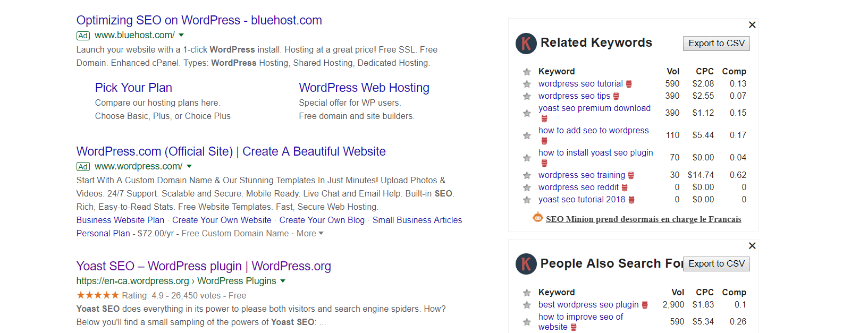Open the Pick Your Plan sitelink
The height and width of the screenshot is (333, 868).
(133, 87)
